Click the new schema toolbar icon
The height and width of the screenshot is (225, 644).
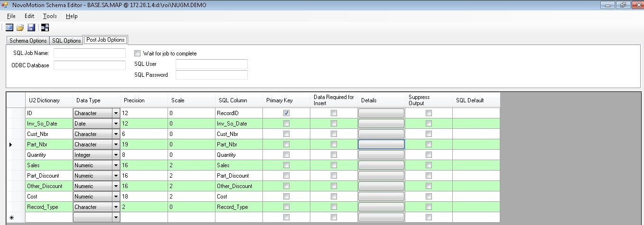(x=9, y=27)
